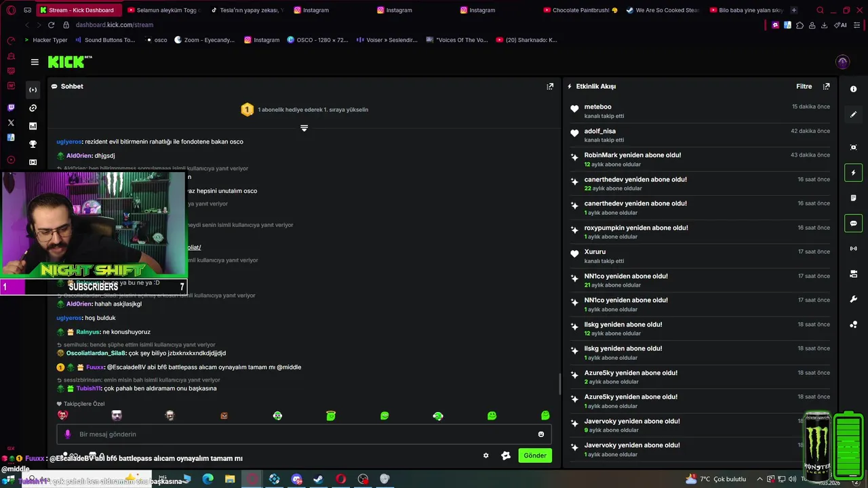This screenshot has height=488, width=868.
Task: Open a new browser tab
Action: tap(794, 10)
